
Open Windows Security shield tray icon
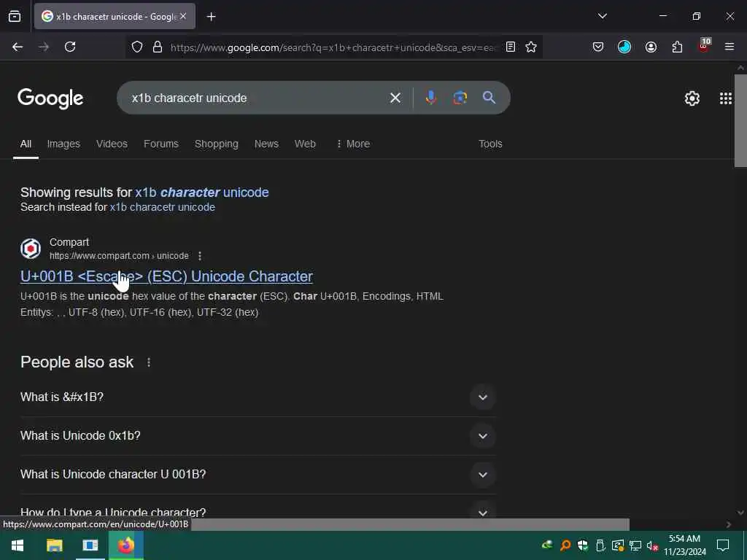(582, 545)
